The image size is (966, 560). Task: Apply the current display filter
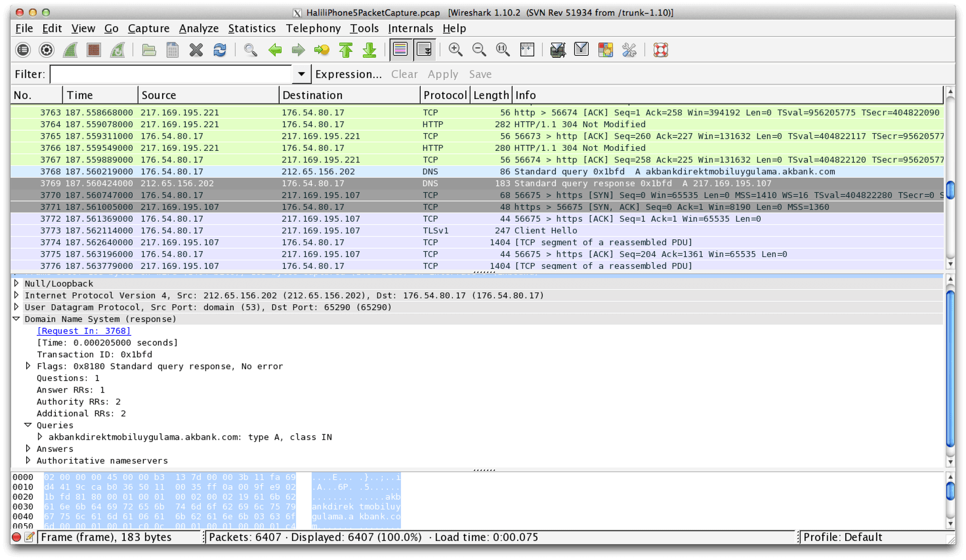coord(443,74)
